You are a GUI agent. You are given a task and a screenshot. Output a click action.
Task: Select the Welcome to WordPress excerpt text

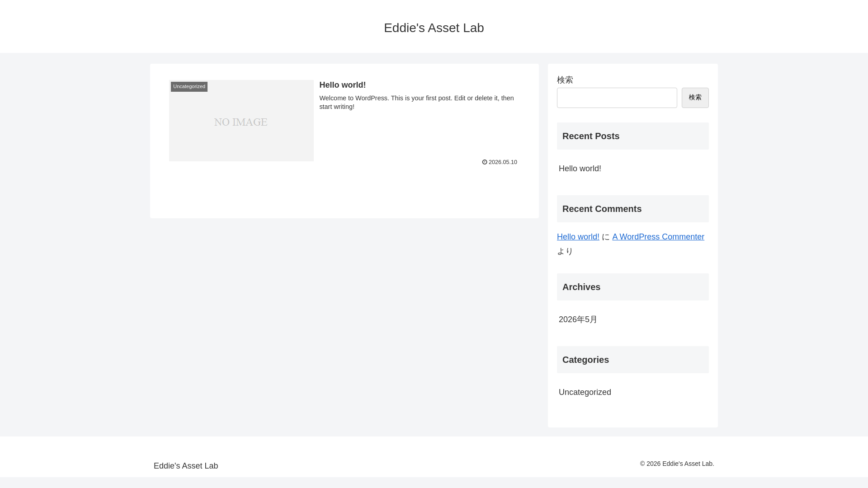[x=416, y=103]
